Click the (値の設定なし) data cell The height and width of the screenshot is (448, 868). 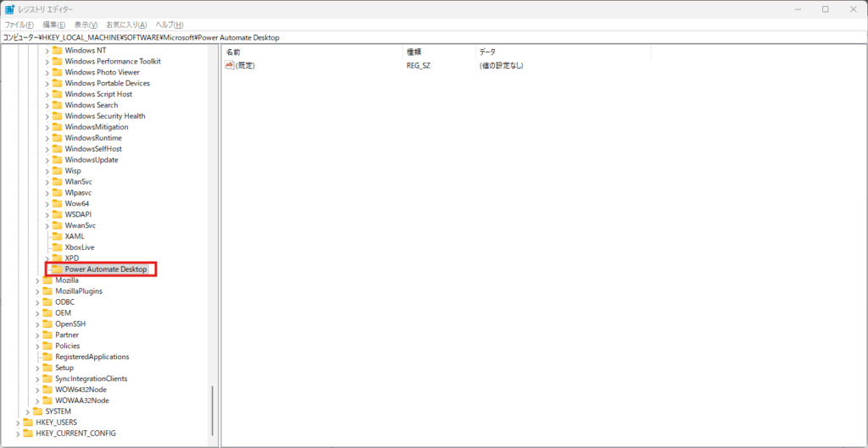(502, 66)
